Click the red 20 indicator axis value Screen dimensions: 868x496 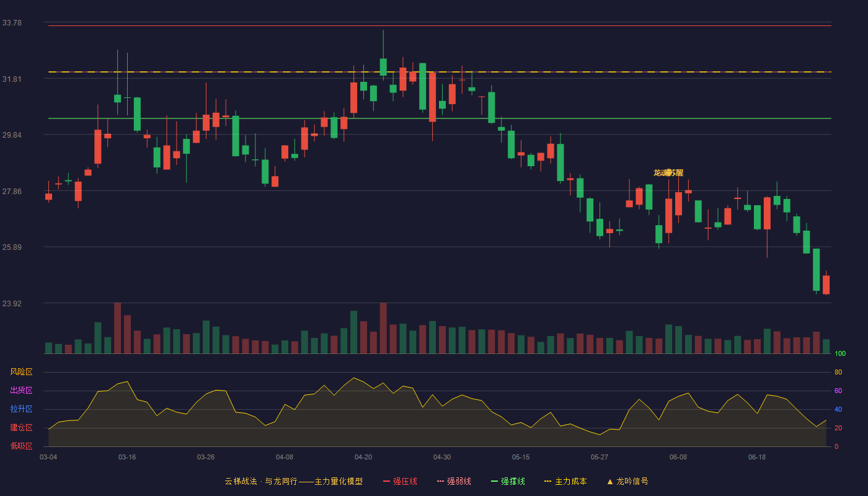click(x=838, y=428)
